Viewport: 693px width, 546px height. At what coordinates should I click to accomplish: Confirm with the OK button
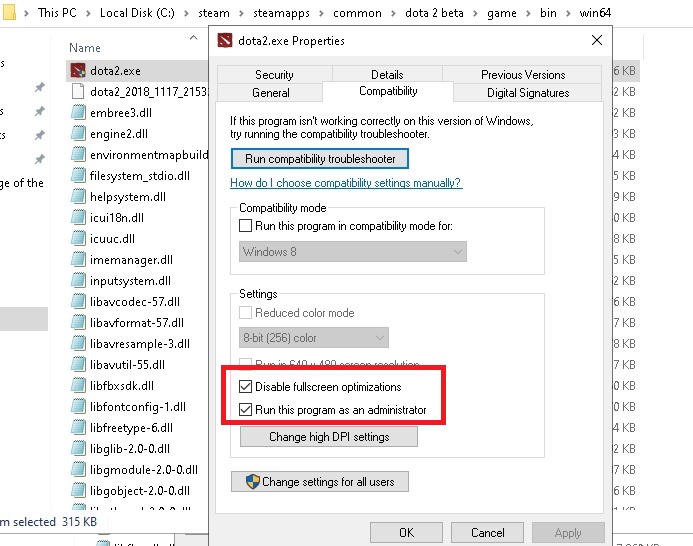coord(406,532)
